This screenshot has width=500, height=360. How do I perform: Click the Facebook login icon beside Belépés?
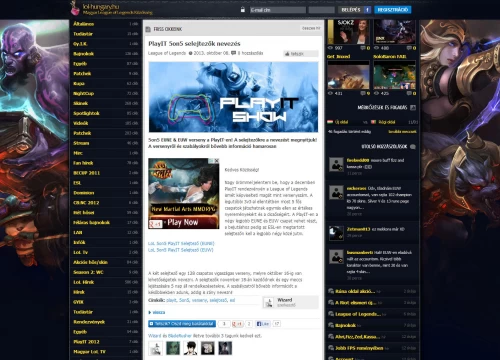[x=367, y=10]
